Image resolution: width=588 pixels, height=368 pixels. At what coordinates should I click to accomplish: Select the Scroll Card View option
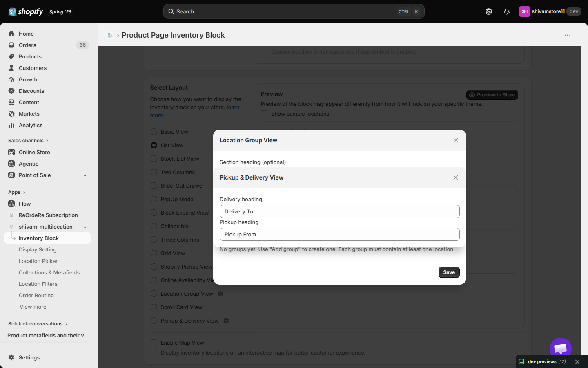pos(154,307)
